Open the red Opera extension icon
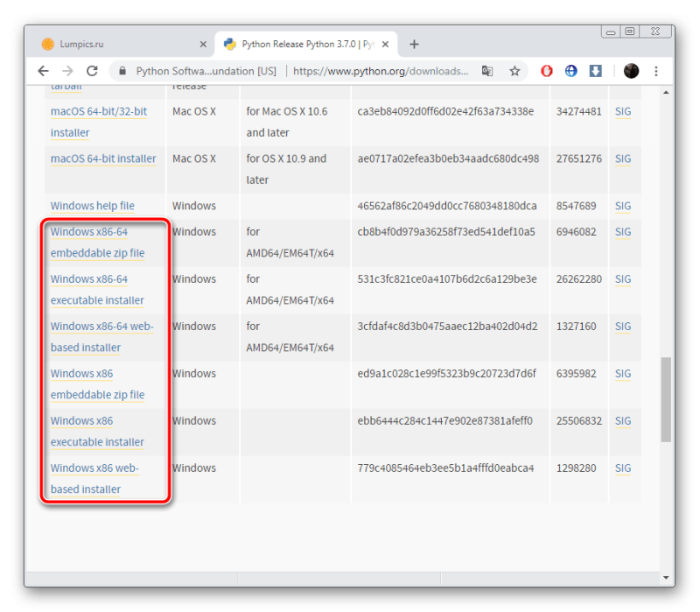Viewport: 700px width, 612px height. [x=547, y=71]
